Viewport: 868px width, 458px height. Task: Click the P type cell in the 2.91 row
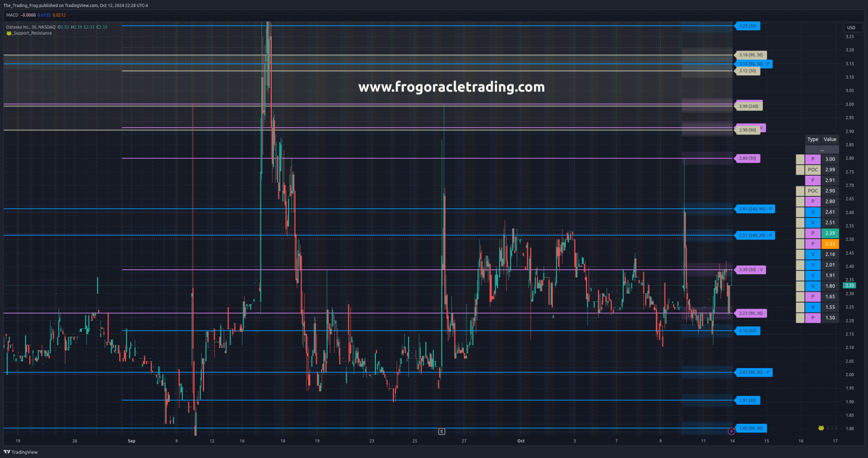(x=813, y=180)
